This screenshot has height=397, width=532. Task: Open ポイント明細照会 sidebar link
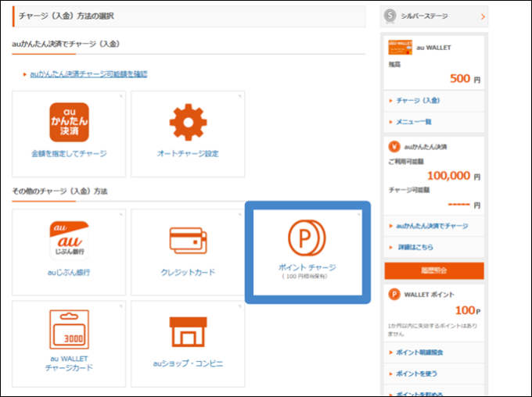(419, 352)
